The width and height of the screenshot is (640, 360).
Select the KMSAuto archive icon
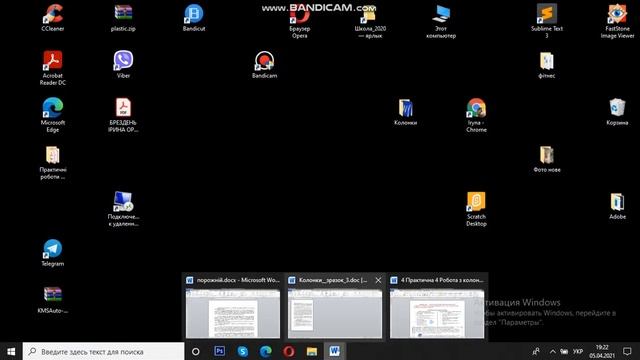(53, 300)
